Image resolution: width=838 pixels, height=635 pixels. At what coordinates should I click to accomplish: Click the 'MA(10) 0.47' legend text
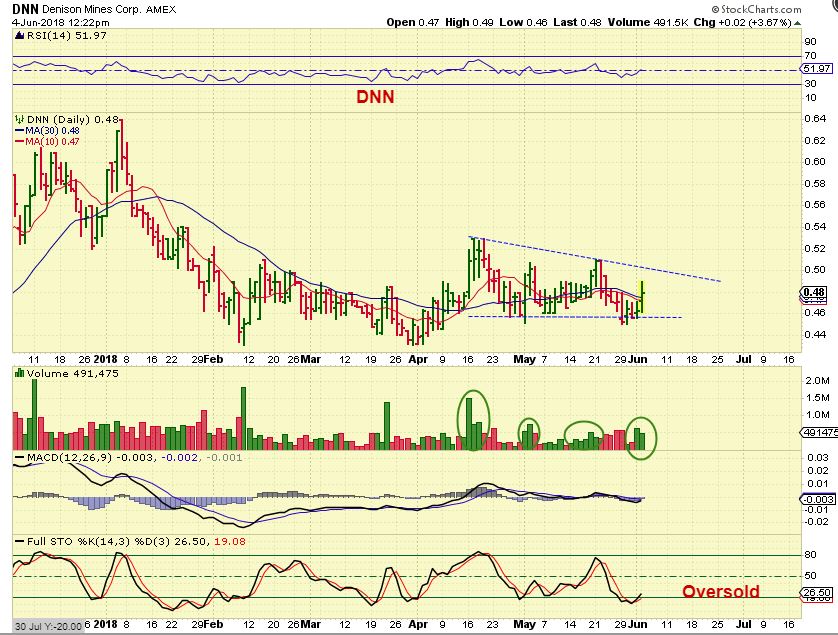(52, 142)
